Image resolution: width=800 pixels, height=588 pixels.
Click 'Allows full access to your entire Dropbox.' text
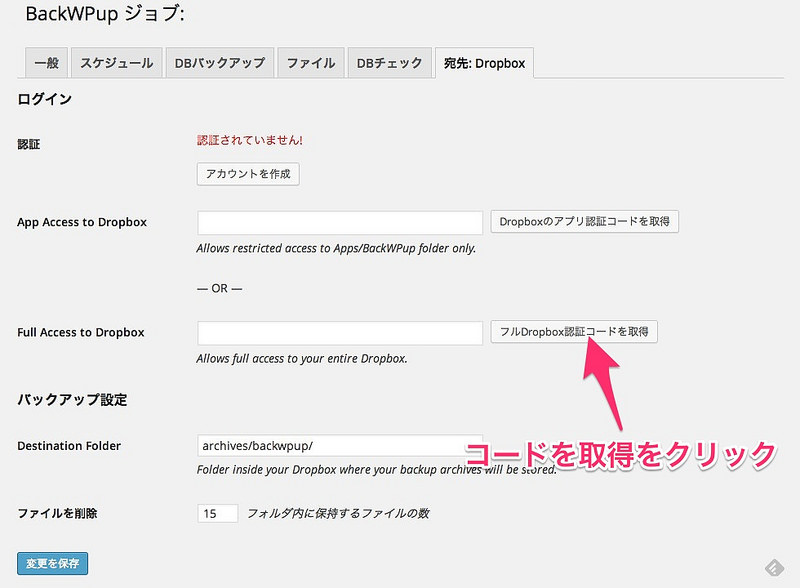tap(302, 359)
